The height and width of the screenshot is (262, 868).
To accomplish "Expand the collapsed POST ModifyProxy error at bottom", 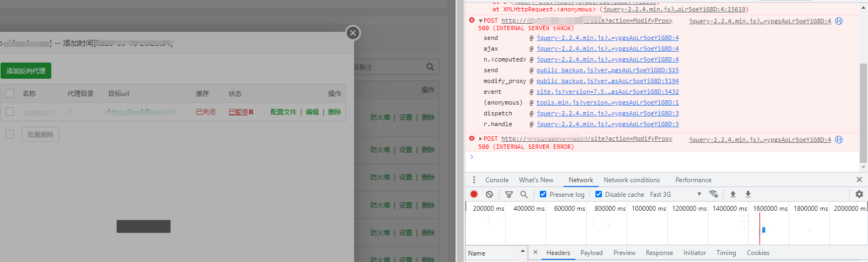I will coord(480,139).
